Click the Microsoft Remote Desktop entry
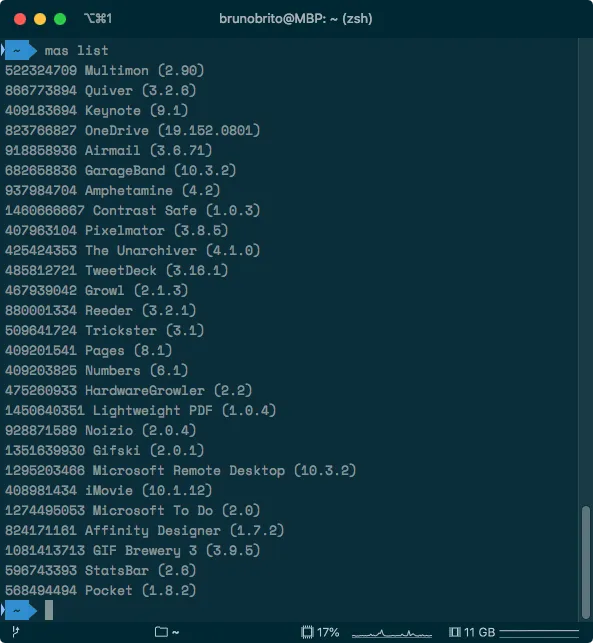The image size is (593, 643). click(180, 470)
